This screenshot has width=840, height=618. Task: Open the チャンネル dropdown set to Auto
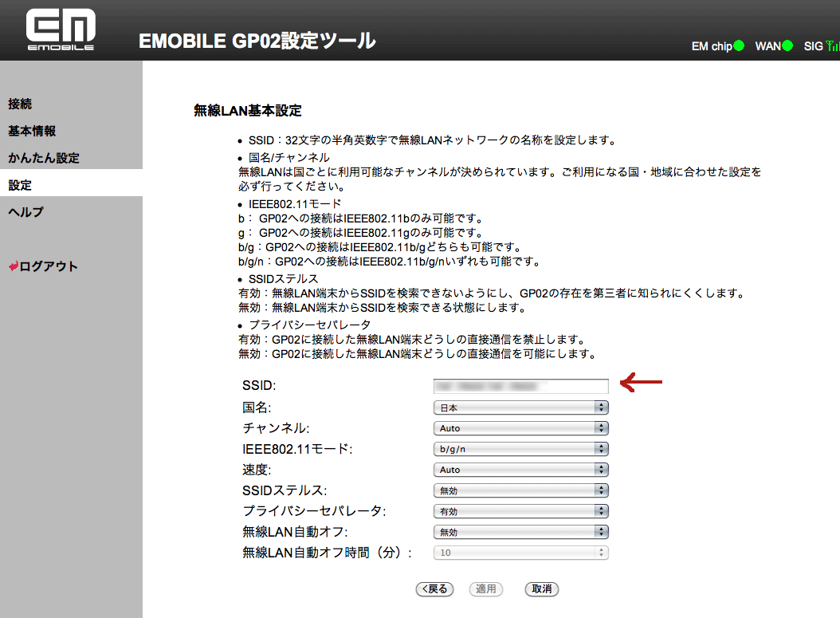click(520, 427)
